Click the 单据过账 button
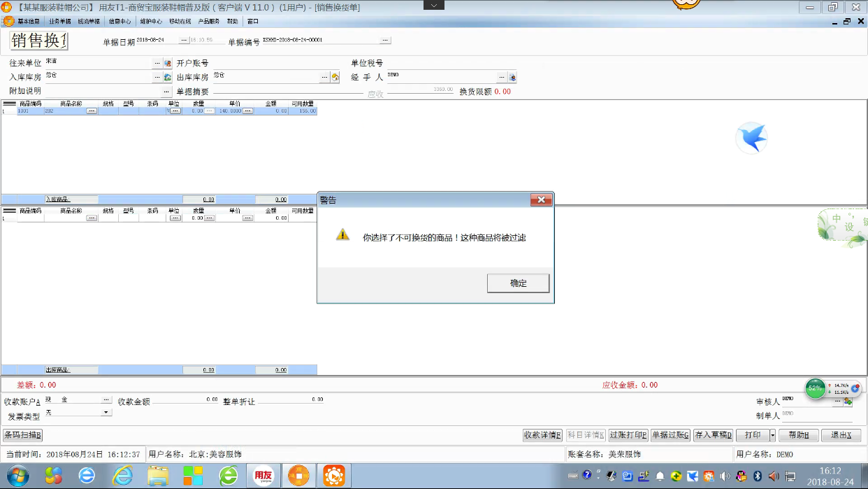This screenshot has height=489, width=868. [670, 435]
